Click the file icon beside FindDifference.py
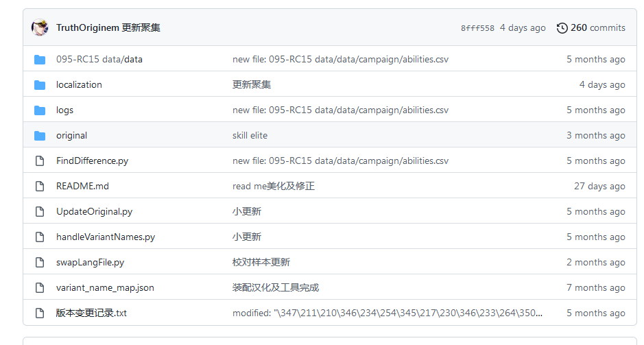 40,161
